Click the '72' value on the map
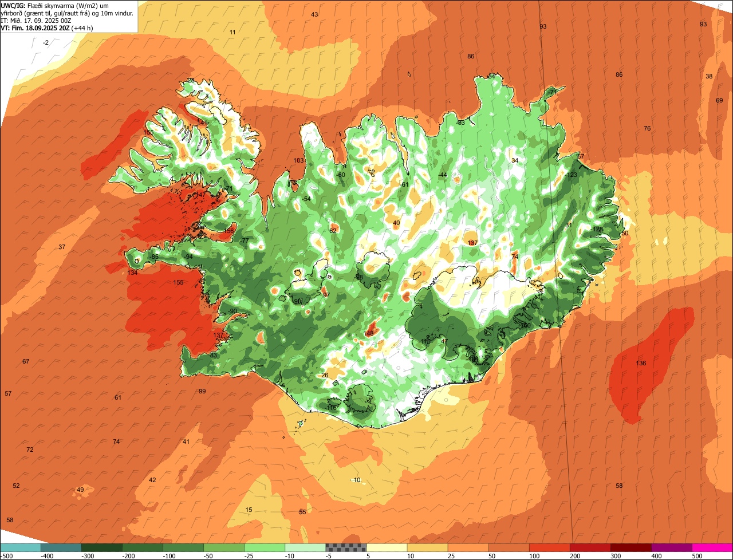 click(30, 449)
